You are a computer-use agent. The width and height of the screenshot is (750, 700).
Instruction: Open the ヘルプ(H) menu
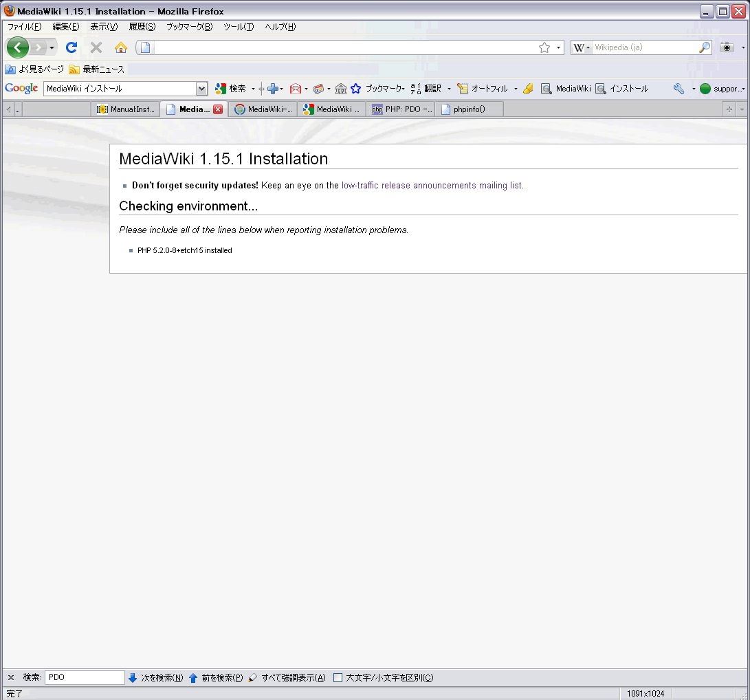(280, 27)
